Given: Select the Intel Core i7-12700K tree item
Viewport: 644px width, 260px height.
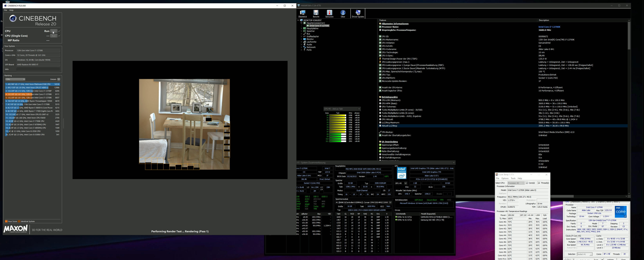Looking at the screenshot, I should pyautogui.click(x=319, y=26).
